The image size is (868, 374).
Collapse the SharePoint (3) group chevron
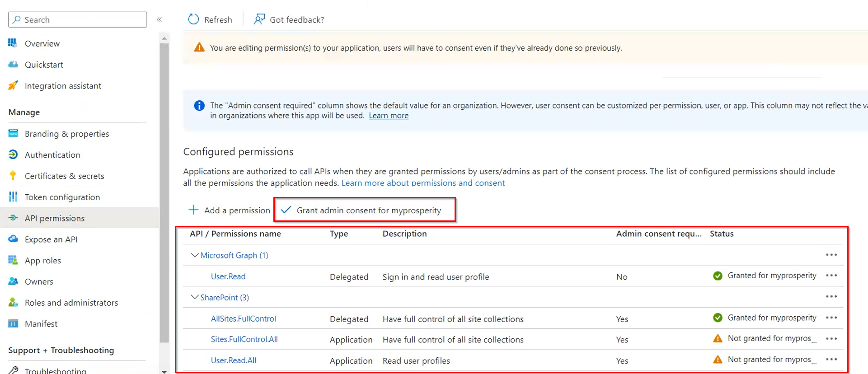pos(195,297)
